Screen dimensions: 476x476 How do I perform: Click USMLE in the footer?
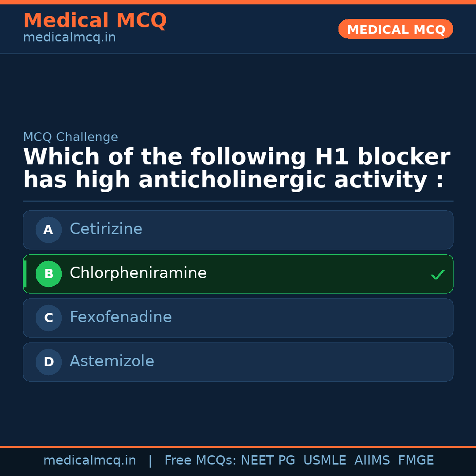click(x=324, y=461)
